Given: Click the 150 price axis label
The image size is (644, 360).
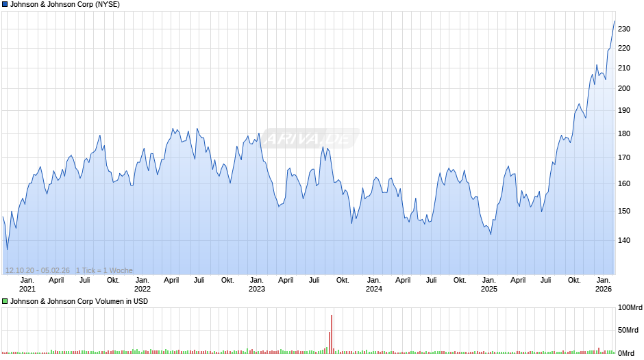Looking at the screenshot, I should (624, 211).
